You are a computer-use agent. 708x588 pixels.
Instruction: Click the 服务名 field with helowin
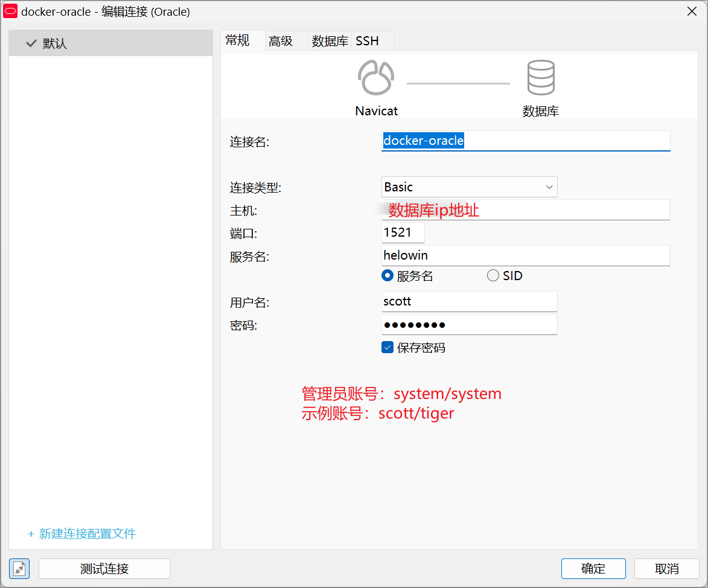(526, 255)
